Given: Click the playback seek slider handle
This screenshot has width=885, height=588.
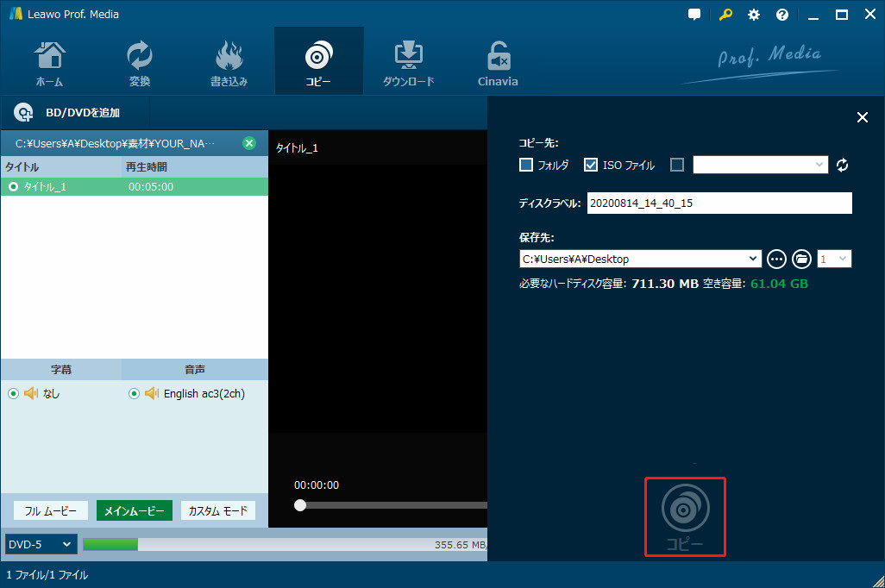Looking at the screenshot, I should pyautogui.click(x=300, y=505).
